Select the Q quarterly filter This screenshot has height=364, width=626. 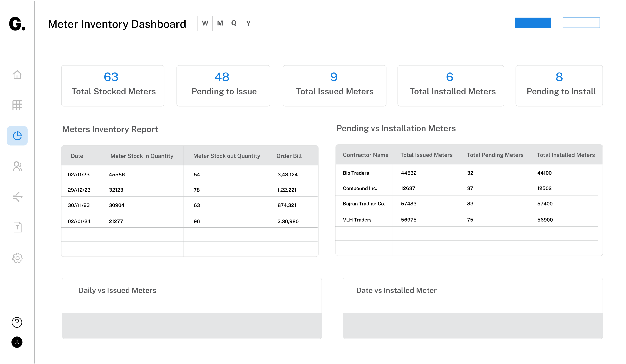234,23
